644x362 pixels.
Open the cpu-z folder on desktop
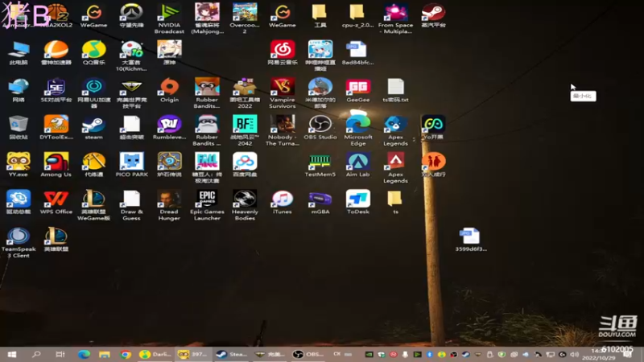[x=357, y=15]
